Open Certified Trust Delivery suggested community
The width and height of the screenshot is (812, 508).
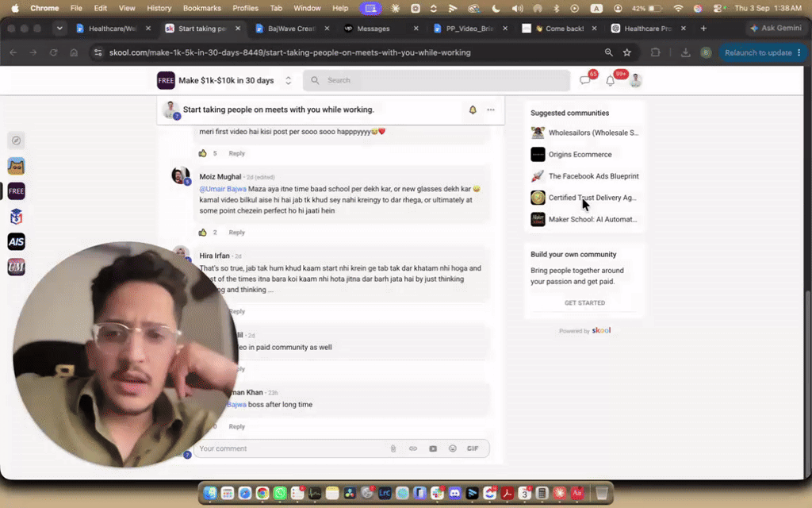click(584, 198)
